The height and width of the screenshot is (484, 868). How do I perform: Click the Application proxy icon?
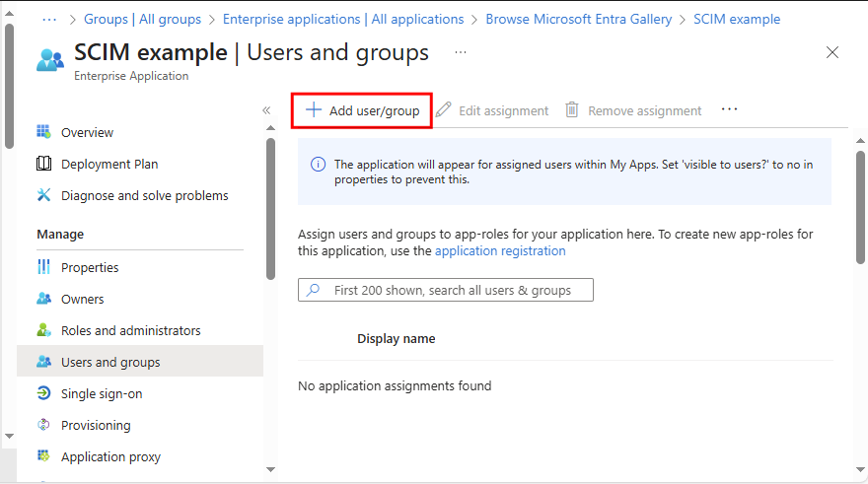[x=43, y=456]
